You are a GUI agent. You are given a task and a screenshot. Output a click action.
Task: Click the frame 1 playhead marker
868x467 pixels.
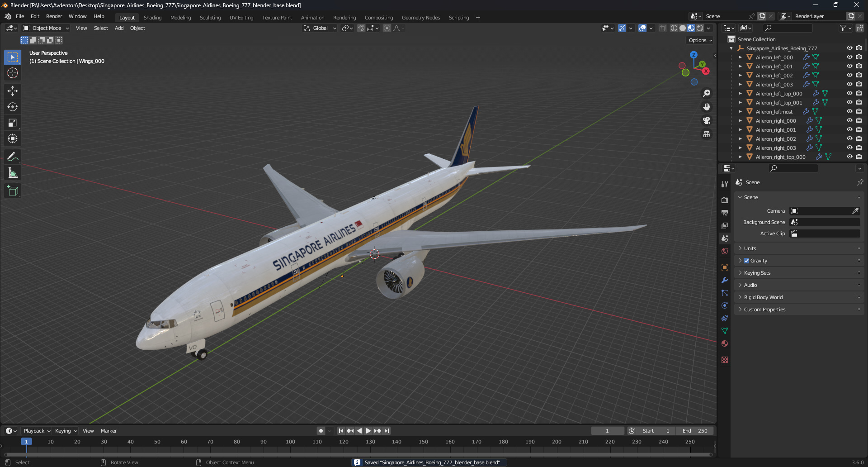click(26, 442)
